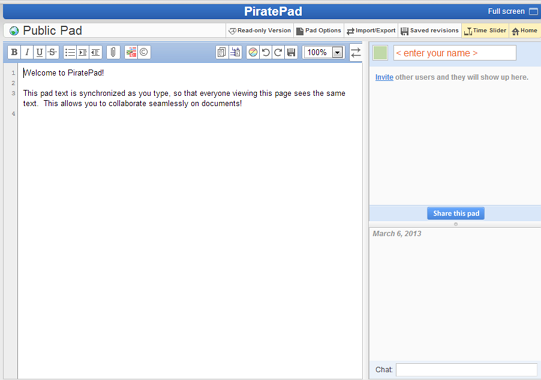The image size is (541, 380).
Task: Click the chat panel resize handle
Action: 455,224
